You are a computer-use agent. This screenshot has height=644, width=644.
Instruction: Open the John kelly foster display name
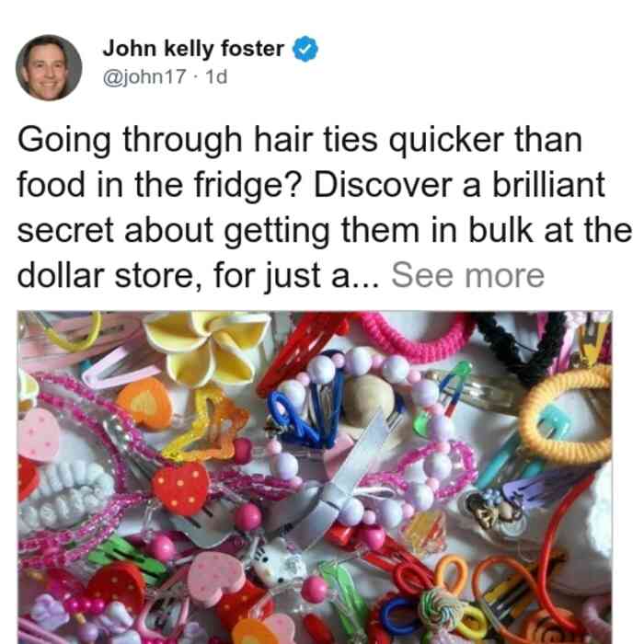click(x=193, y=49)
